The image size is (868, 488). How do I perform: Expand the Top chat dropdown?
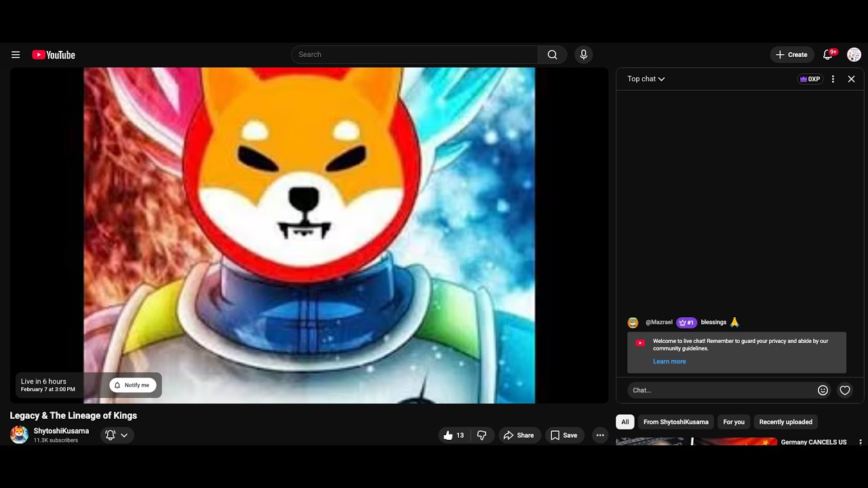(x=646, y=79)
